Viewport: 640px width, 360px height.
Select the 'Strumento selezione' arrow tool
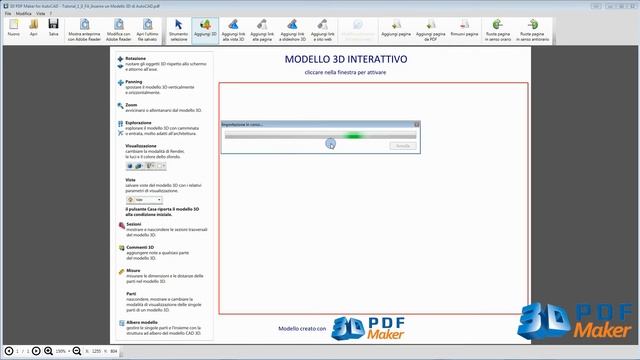(178, 30)
